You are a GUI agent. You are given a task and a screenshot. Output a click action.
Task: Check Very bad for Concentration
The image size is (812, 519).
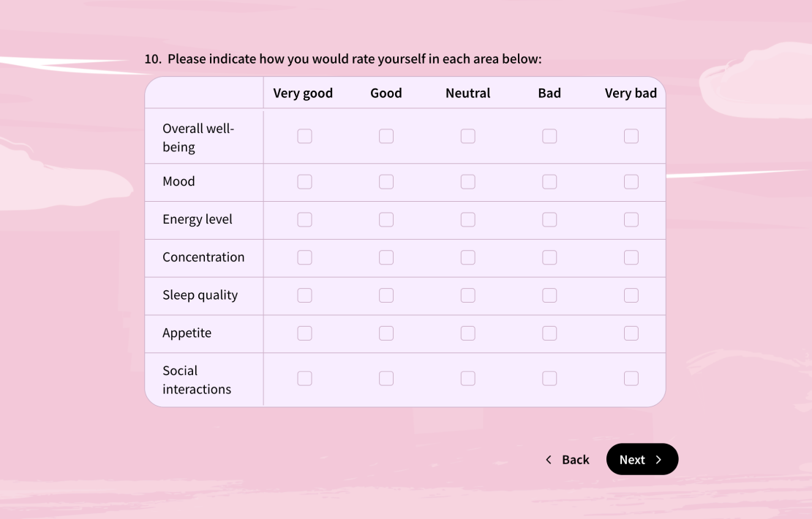[631, 257]
